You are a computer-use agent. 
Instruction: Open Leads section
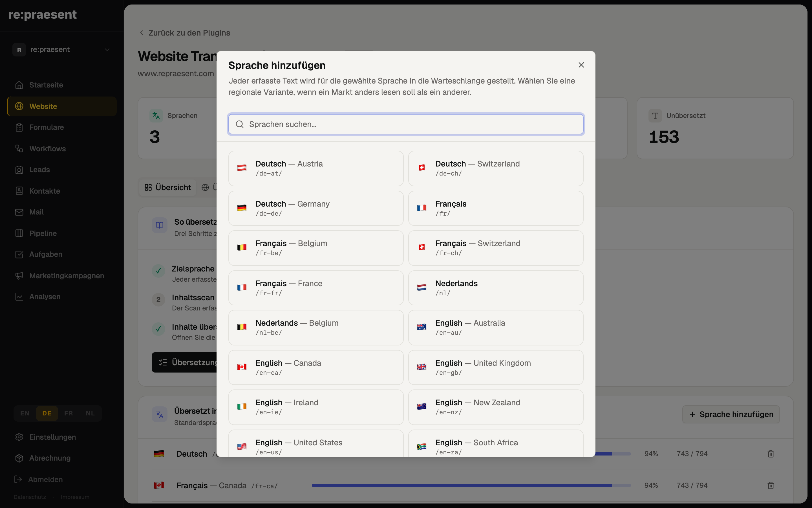[x=62, y=170]
